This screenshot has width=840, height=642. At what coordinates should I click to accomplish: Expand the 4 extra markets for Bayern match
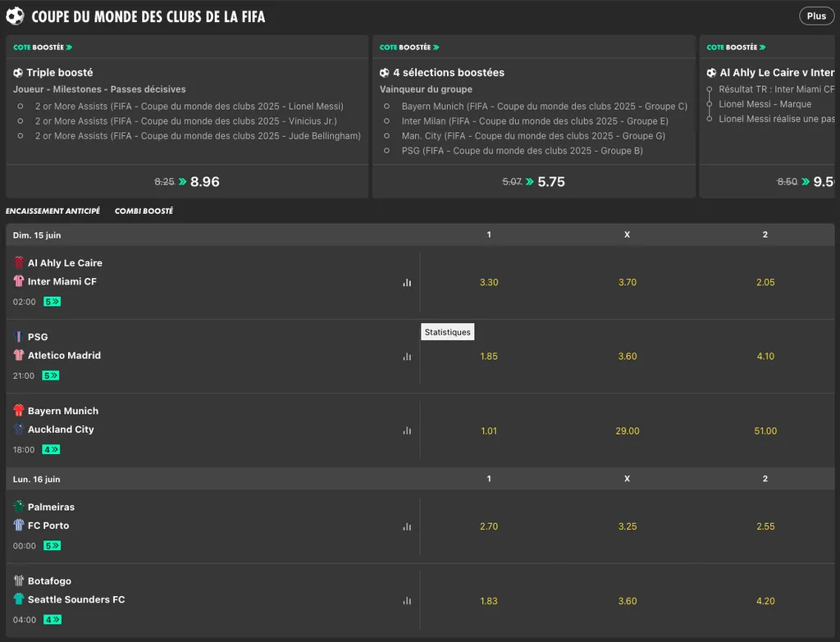tap(51, 449)
